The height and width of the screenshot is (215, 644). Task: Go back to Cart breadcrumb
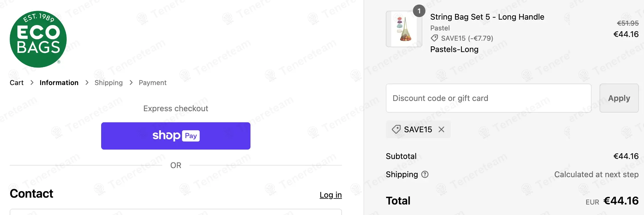(x=17, y=83)
